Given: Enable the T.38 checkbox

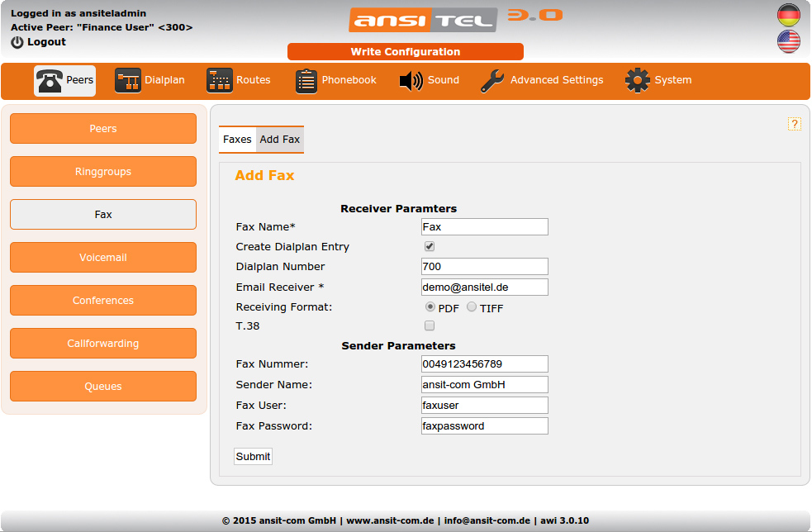Looking at the screenshot, I should click(429, 325).
